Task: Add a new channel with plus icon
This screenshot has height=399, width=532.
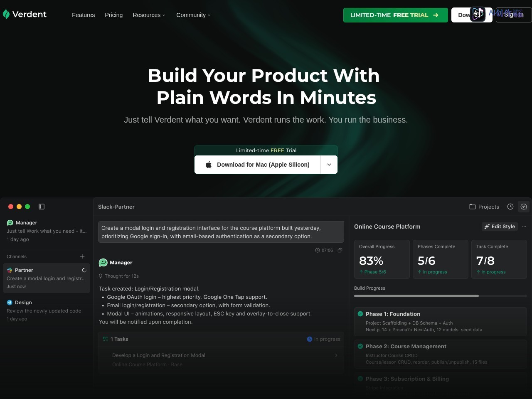Action: (82, 256)
